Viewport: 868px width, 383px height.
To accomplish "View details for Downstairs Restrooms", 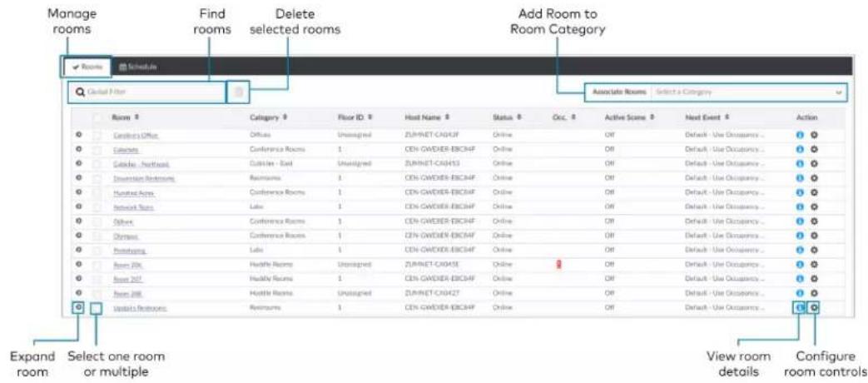I will click(799, 178).
